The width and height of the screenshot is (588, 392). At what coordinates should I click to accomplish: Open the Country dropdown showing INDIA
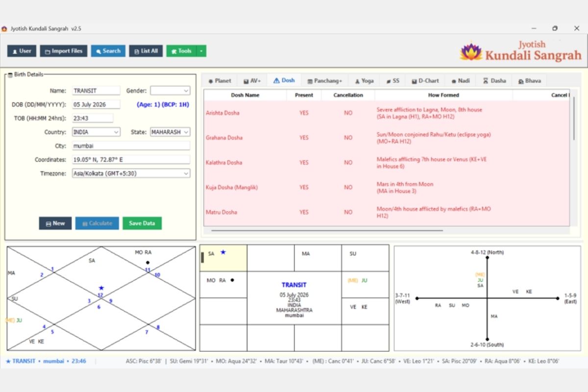click(96, 132)
